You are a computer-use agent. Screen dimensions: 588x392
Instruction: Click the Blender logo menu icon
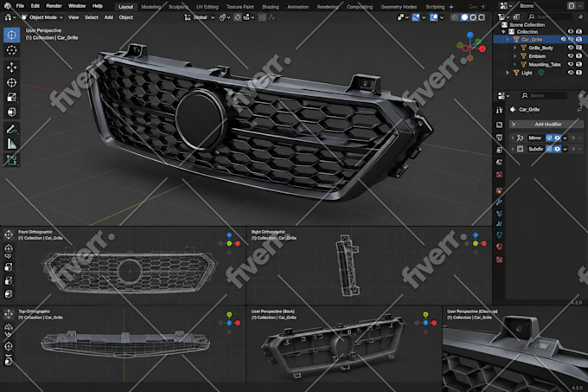8,6
